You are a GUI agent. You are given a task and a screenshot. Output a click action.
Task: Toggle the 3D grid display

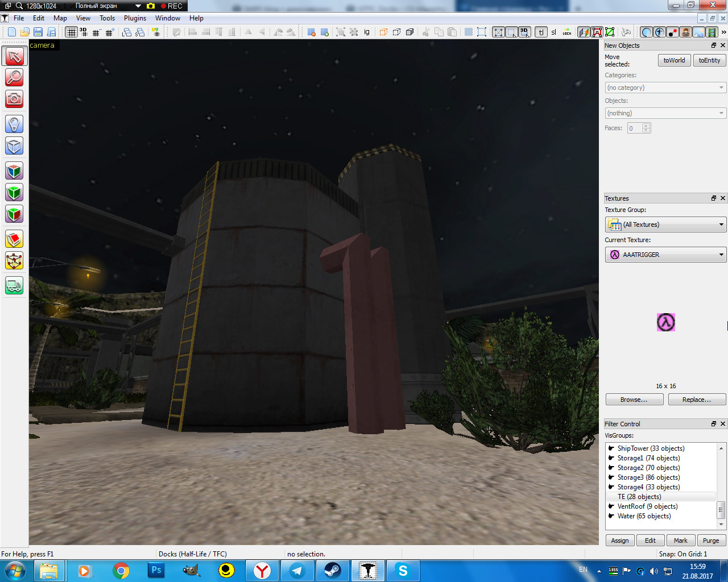pos(84,32)
